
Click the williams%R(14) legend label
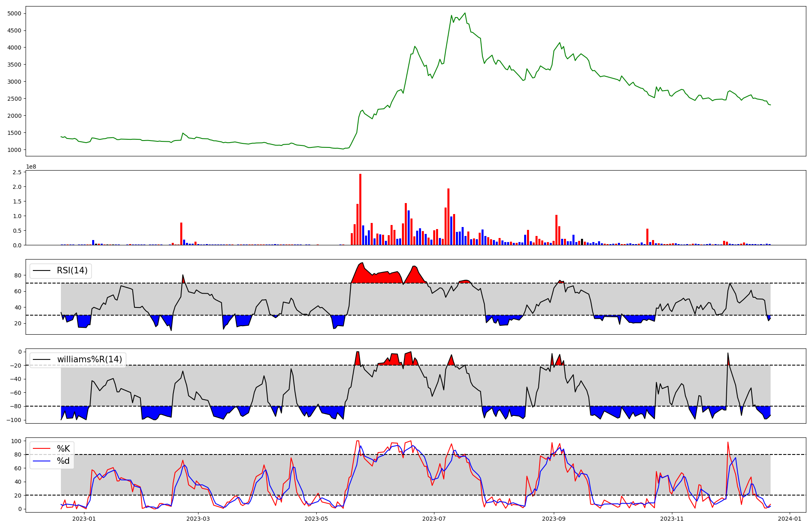(x=89, y=359)
